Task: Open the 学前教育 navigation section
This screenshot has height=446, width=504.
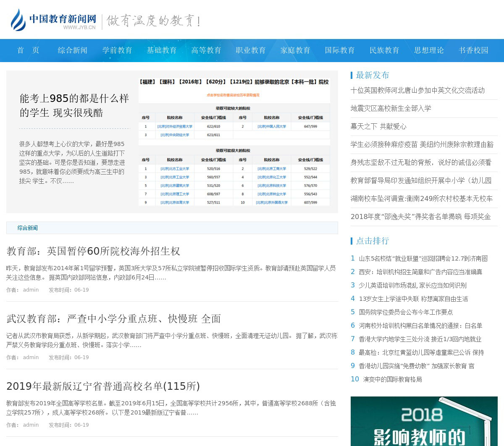Action: 117,50
